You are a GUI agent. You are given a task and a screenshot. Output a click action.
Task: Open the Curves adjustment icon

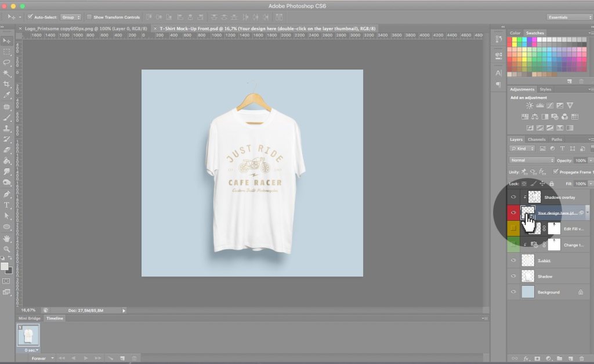(x=550, y=105)
